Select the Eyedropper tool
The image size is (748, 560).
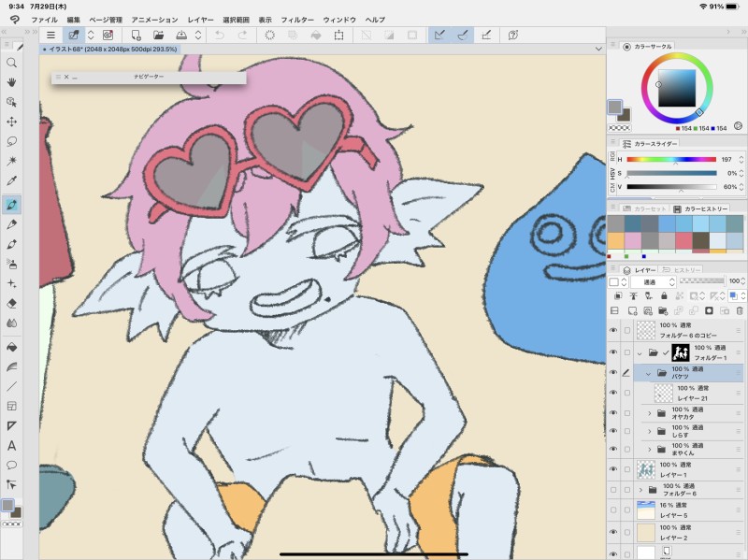[11, 180]
